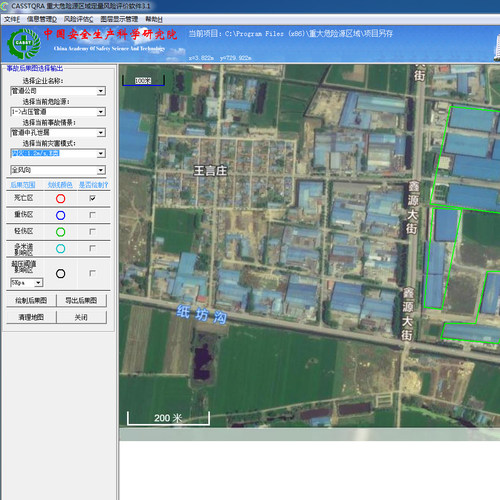The width and height of the screenshot is (500, 500).
Task: Enable the 轻伤区 draw checkbox
Action: [92, 232]
